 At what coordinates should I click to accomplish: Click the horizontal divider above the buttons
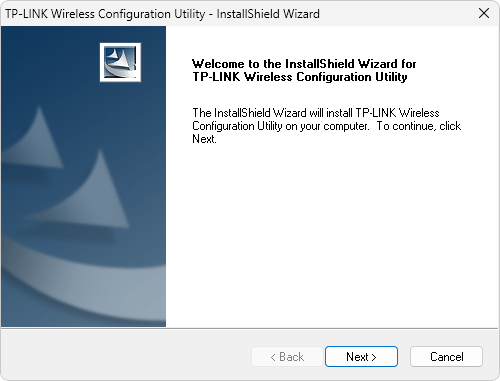[249, 328]
